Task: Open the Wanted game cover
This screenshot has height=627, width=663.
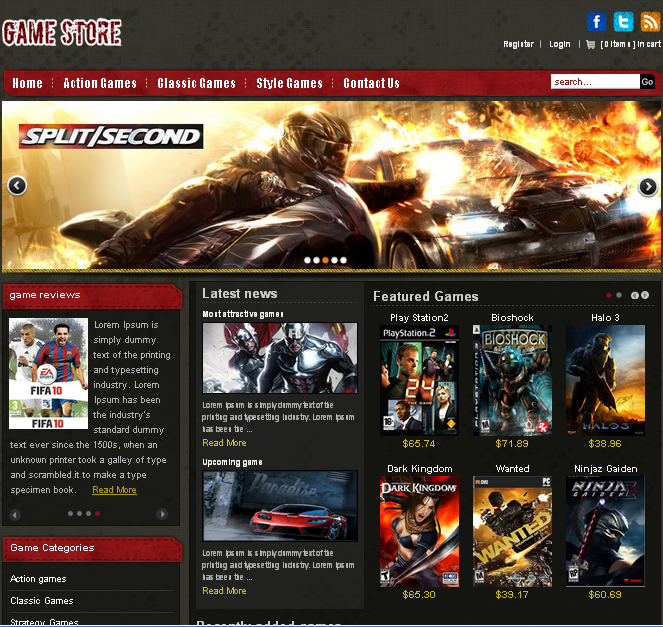Action: tap(512, 531)
